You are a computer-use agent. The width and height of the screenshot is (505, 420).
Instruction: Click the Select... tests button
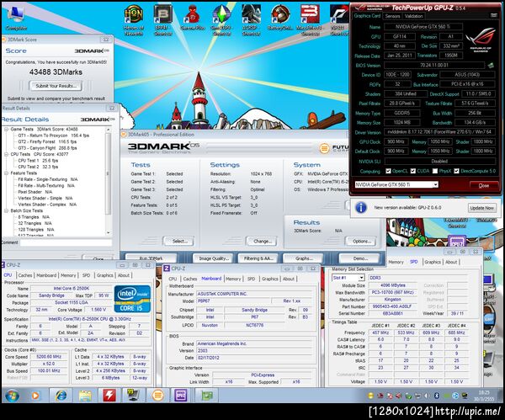pos(179,241)
